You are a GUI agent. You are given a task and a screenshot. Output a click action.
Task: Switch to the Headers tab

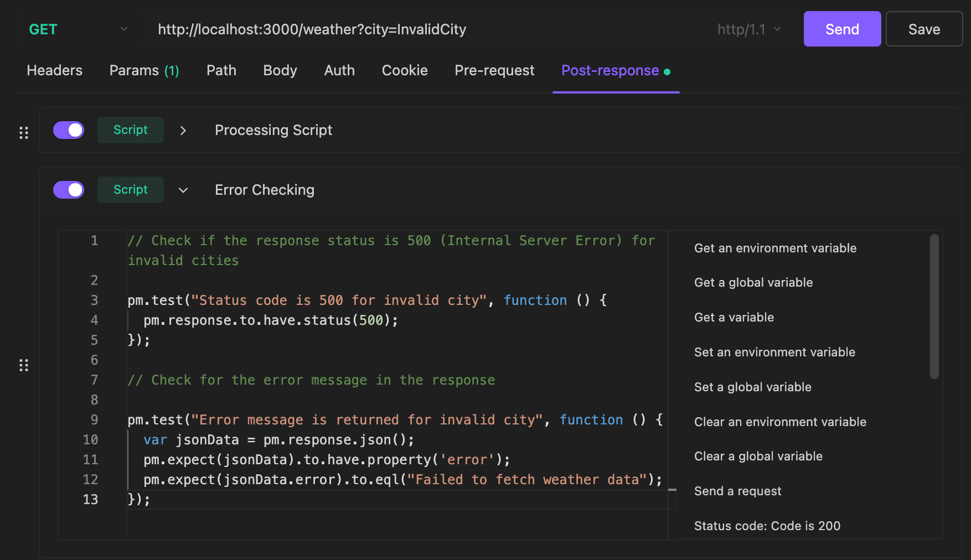[x=55, y=70]
